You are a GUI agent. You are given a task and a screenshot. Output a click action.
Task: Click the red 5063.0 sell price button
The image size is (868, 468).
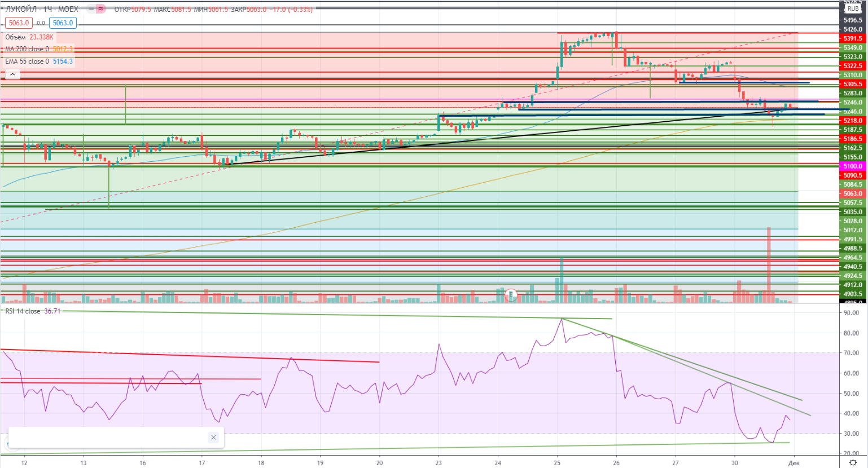(19, 23)
